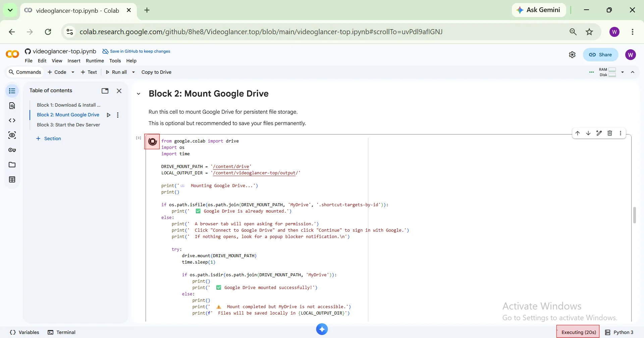The height and width of the screenshot is (338, 644).
Task: Open the File menu
Action: [x=29, y=61]
